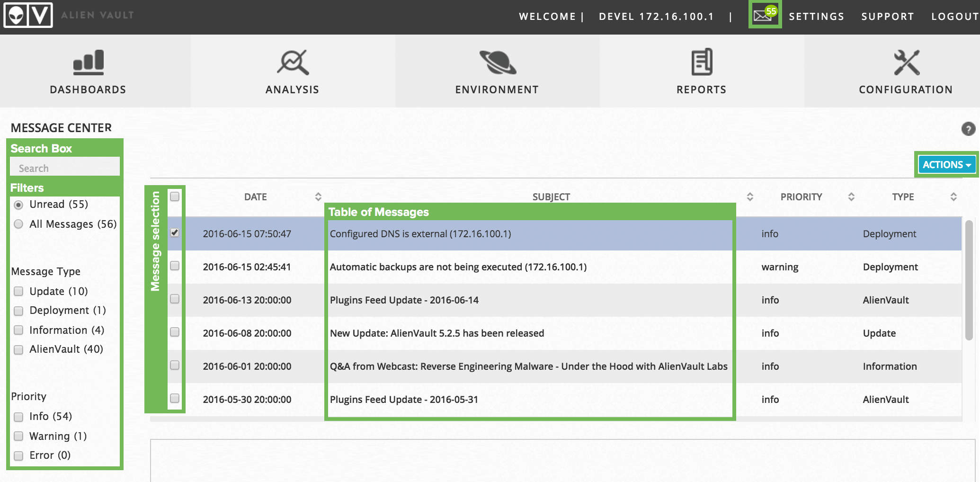Open the Plugins Feed Update - 2016-06-14 message
Screen dimensions: 980x482
coord(404,300)
